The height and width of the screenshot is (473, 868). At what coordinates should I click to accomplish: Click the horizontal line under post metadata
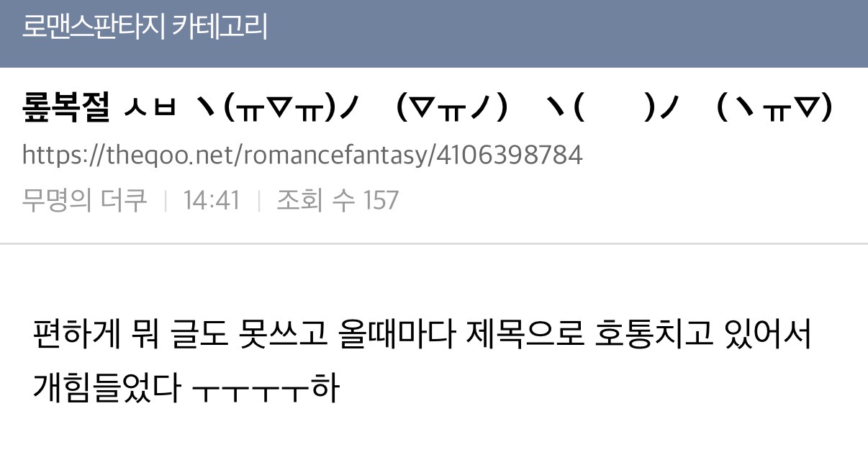tap(434, 244)
